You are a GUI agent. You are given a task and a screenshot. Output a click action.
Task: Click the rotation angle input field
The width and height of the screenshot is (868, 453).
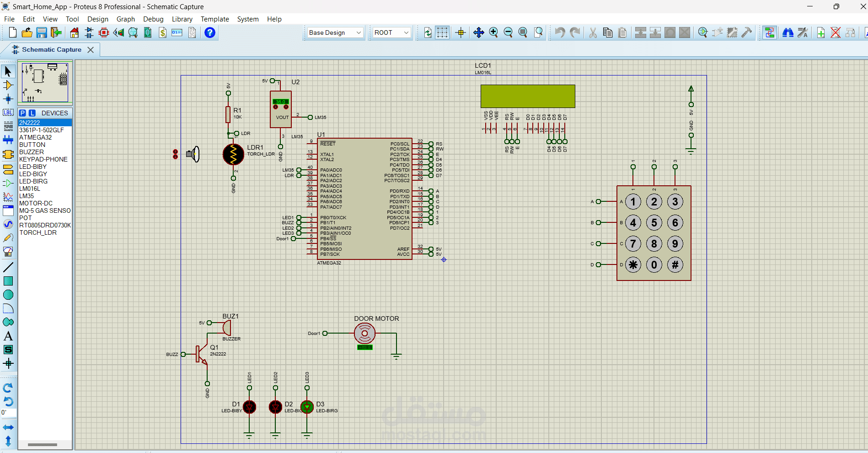click(x=9, y=413)
